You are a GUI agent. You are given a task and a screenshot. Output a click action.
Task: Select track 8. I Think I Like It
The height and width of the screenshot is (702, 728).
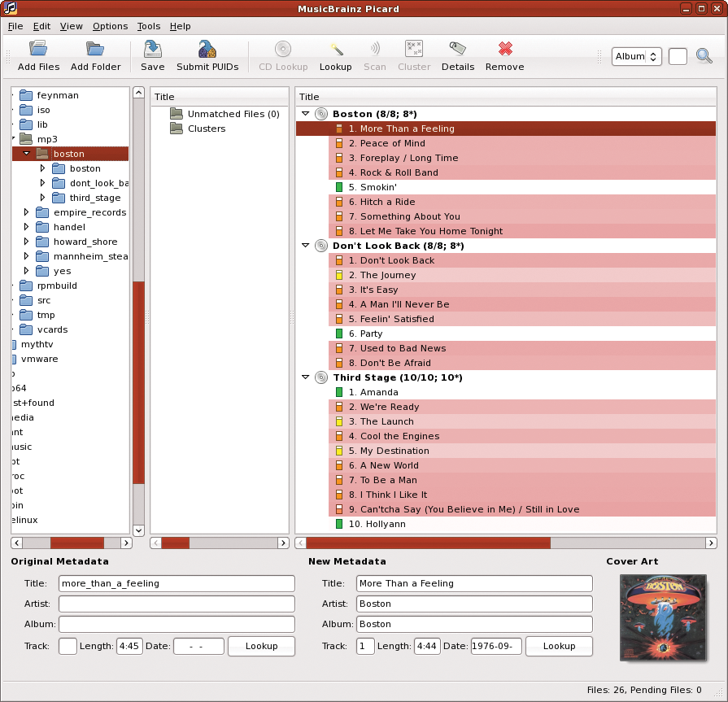coord(522,495)
